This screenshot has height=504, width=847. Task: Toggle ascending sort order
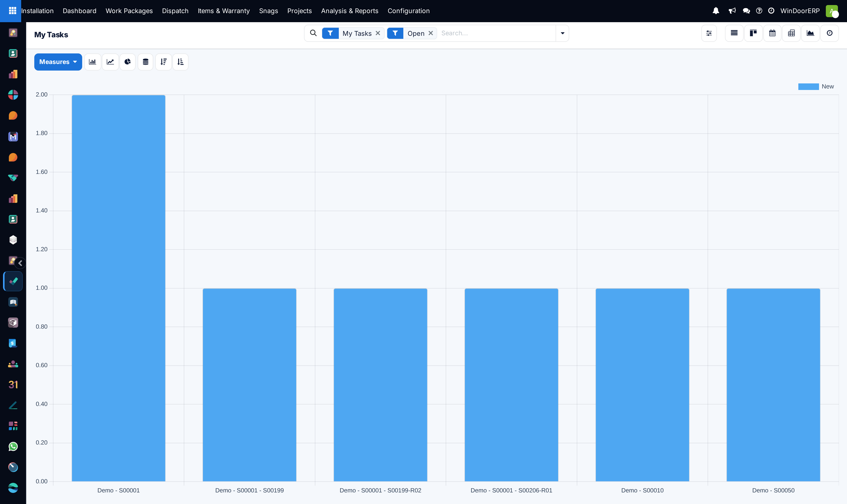(x=180, y=62)
